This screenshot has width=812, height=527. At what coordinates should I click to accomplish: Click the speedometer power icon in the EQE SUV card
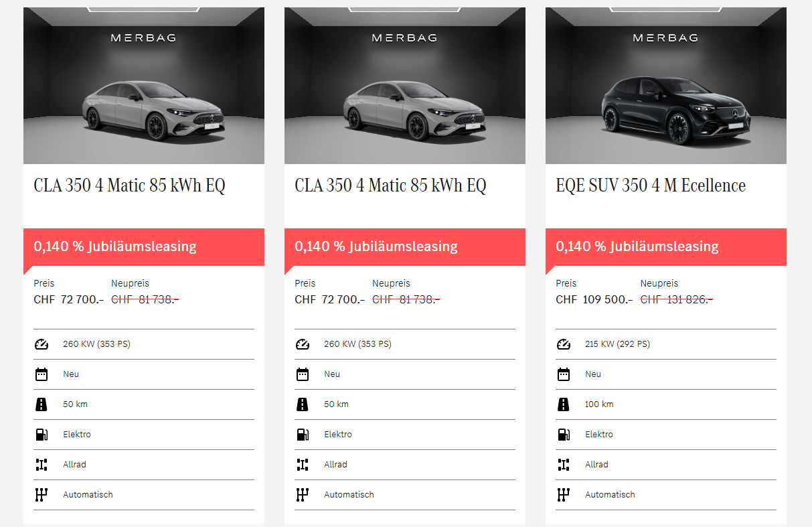click(564, 344)
